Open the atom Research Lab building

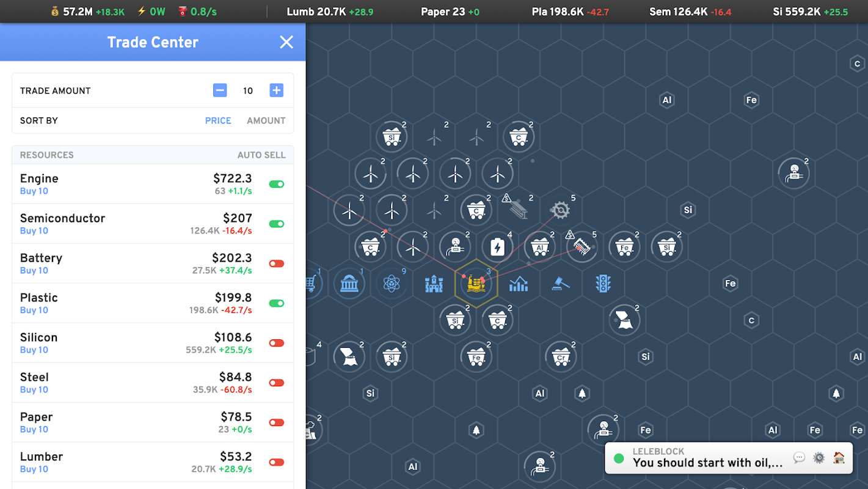point(392,284)
